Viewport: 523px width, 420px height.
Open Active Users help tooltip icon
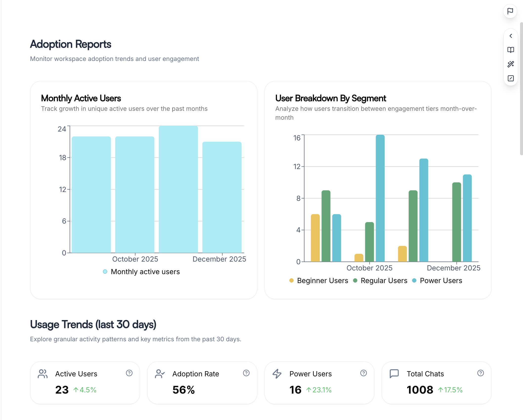[x=129, y=373]
